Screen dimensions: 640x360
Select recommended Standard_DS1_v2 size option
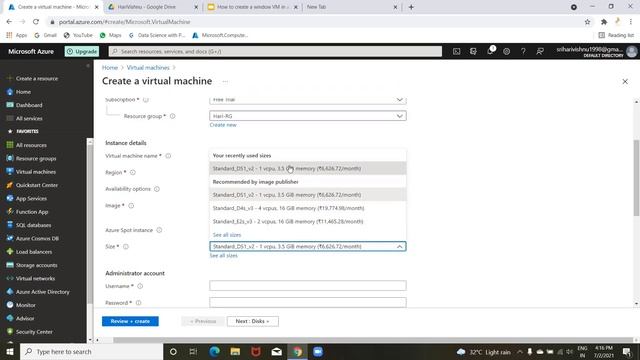[308, 195]
